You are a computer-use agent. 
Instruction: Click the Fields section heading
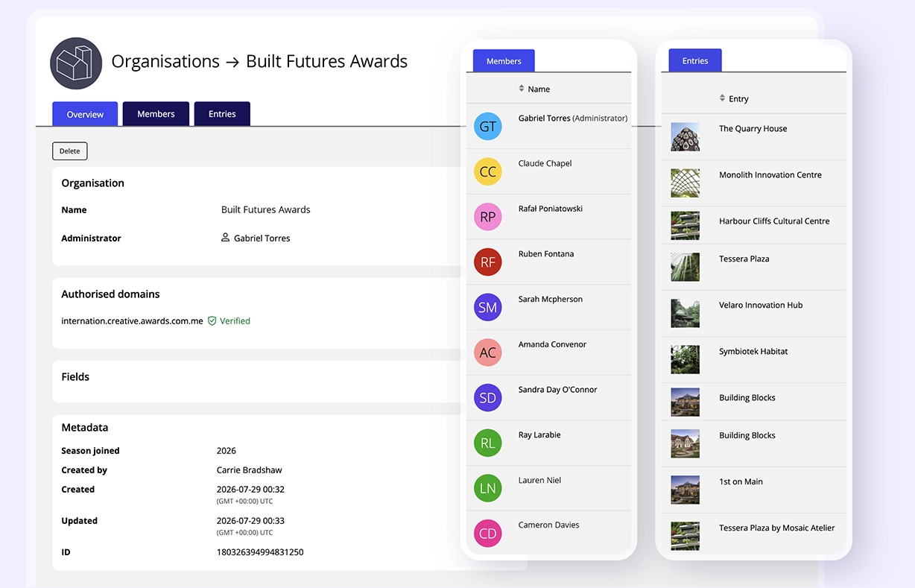(75, 377)
